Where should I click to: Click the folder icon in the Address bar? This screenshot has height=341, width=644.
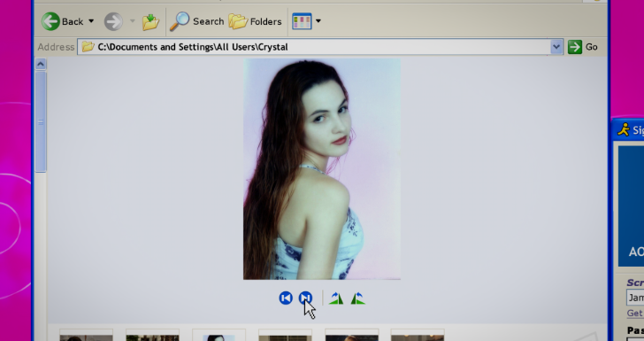[x=88, y=46]
